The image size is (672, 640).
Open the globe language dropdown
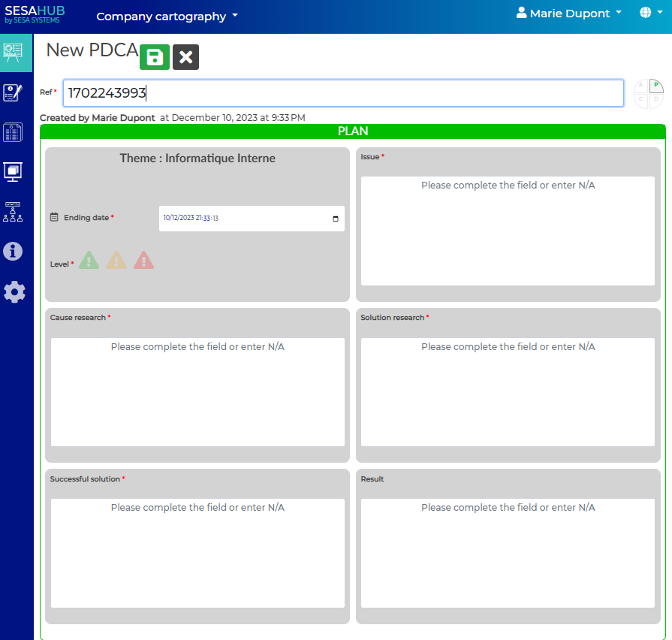click(649, 14)
